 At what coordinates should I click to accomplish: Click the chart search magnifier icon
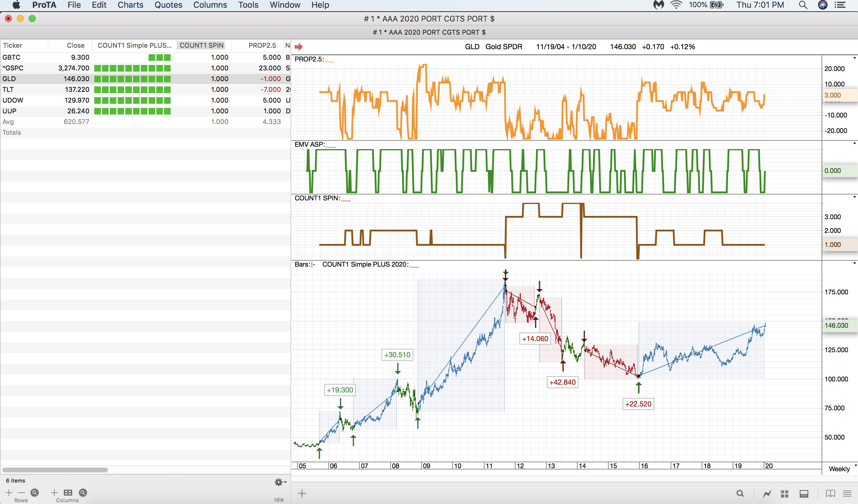pos(740,494)
